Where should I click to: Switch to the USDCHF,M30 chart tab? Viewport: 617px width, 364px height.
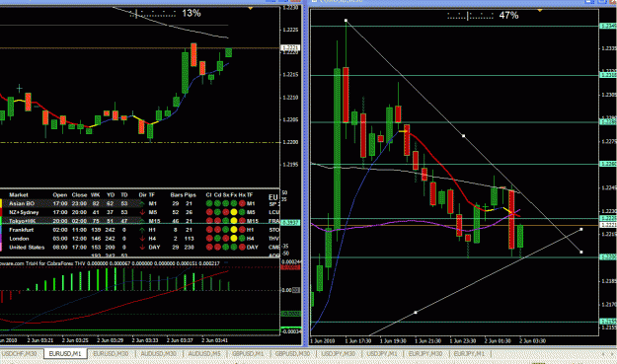(x=20, y=354)
